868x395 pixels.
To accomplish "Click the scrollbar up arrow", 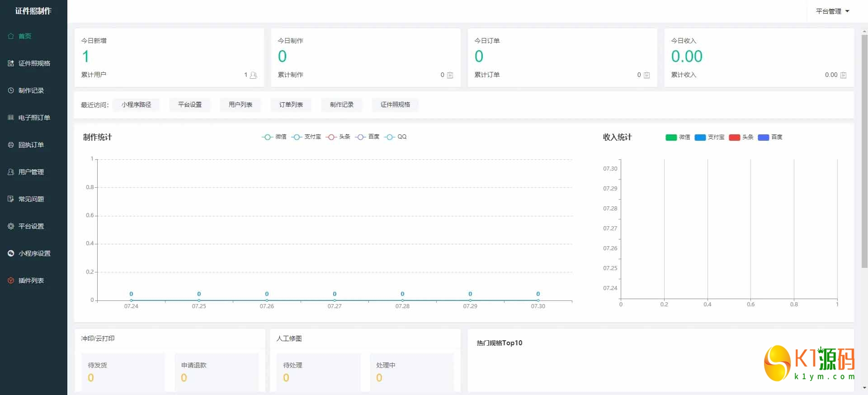I will (864, 31).
